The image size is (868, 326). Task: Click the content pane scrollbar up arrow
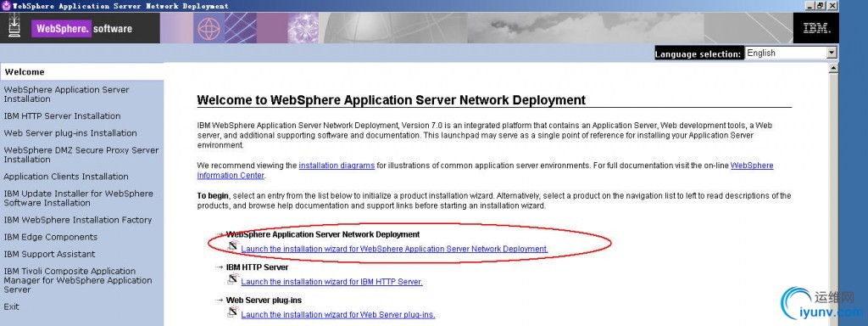[x=833, y=69]
